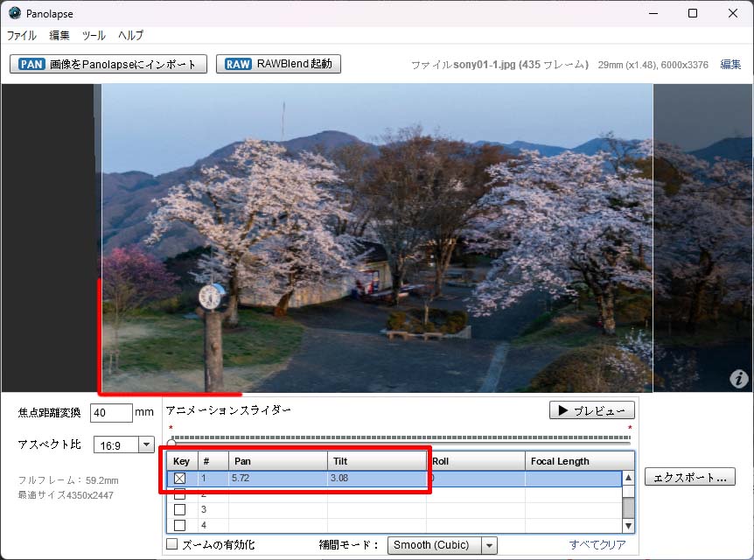
Task: Click the すべてクリア link
Action: pyautogui.click(x=597, y=545)
